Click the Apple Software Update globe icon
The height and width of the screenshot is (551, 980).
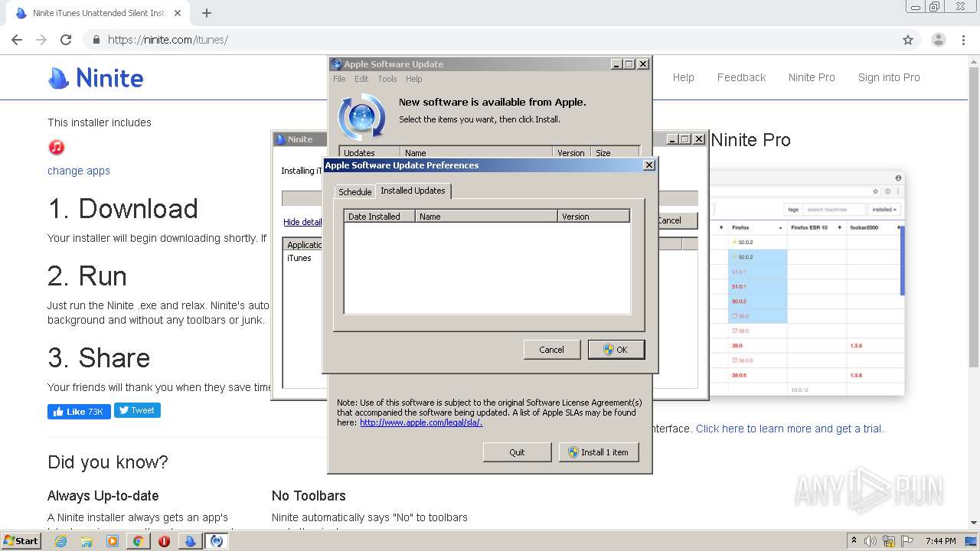[x=361, y=116]
